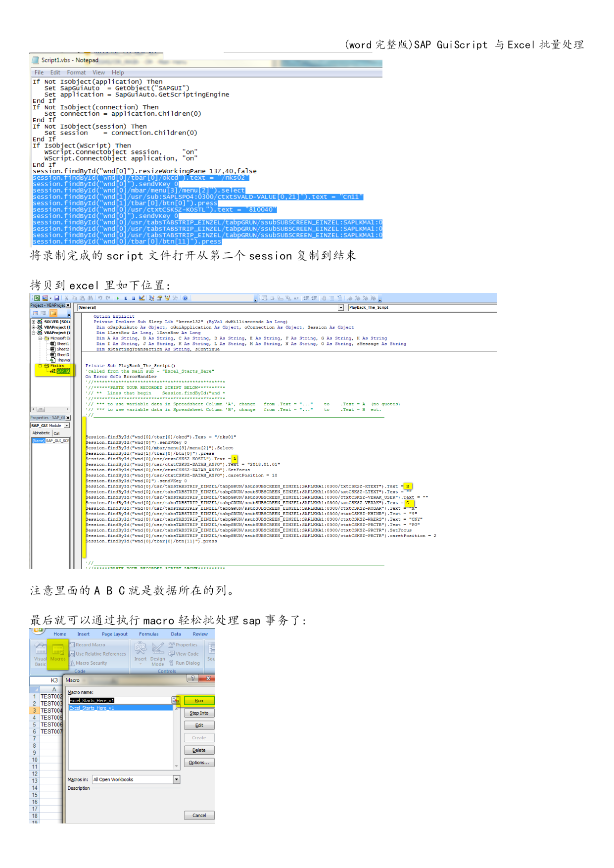Close the Project - VBAProject panel

coord(68,305)
